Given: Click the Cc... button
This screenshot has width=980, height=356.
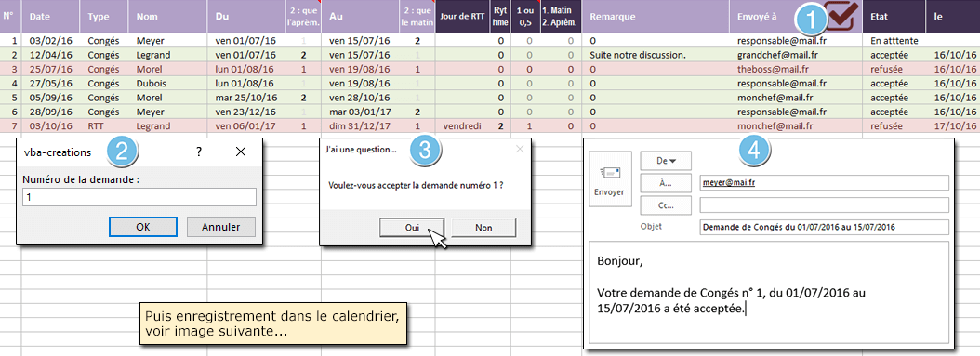Looking at the screenshot, I should 667,204.
